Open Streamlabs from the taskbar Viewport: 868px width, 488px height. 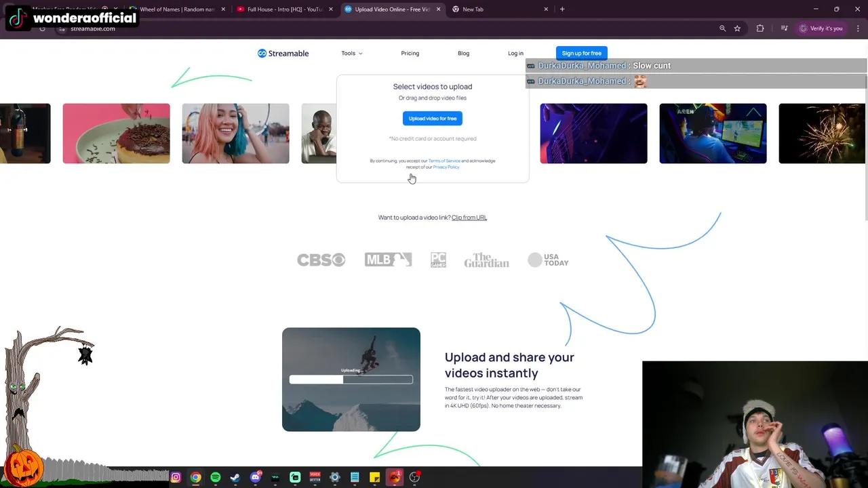(295, 477)
